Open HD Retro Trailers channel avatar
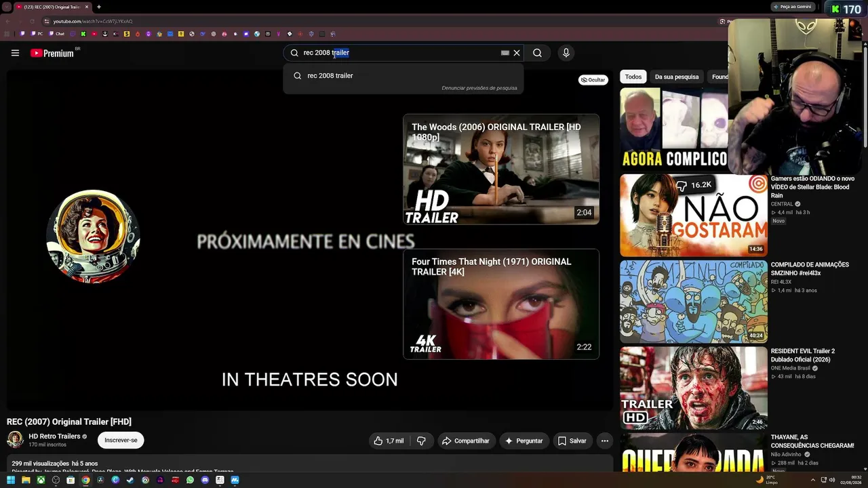868x488 pixels. pos(15,440)
